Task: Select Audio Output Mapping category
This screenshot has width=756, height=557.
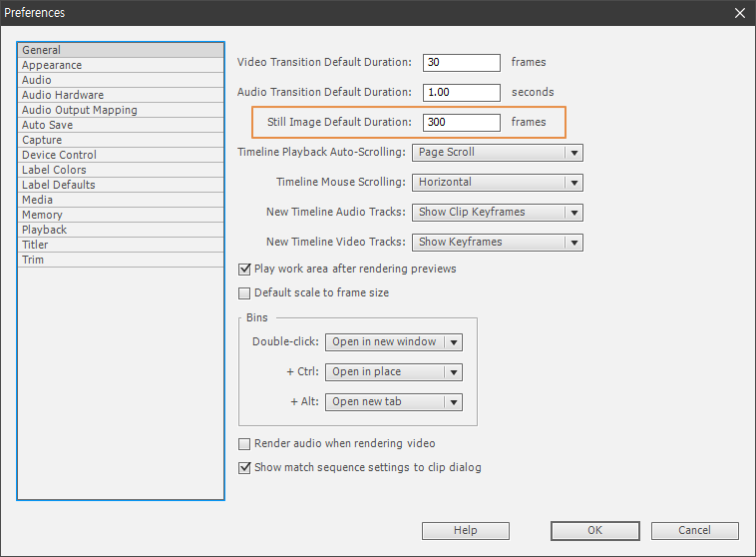Action: coord(121,110)
